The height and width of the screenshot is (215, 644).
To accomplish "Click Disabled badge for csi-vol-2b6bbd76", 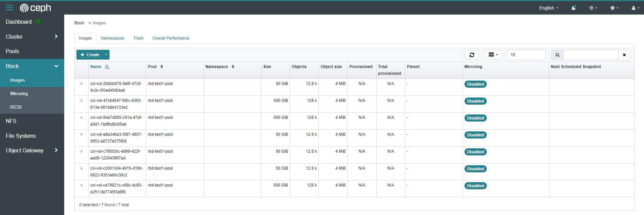I will coord(475,84).
